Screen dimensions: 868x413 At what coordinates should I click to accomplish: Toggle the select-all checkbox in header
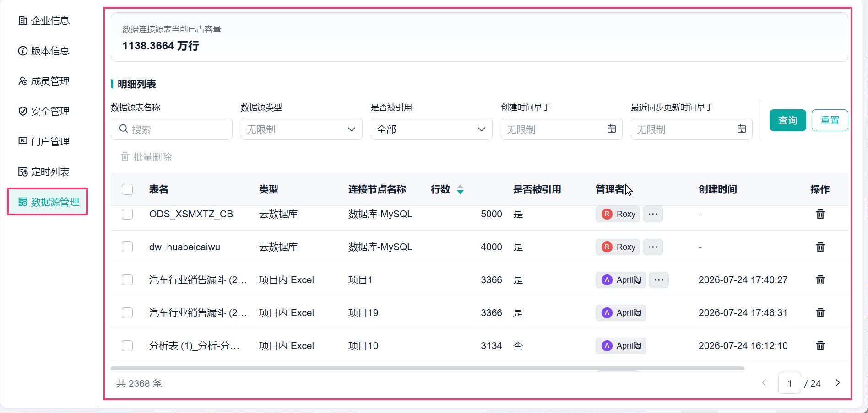point(127,189)
